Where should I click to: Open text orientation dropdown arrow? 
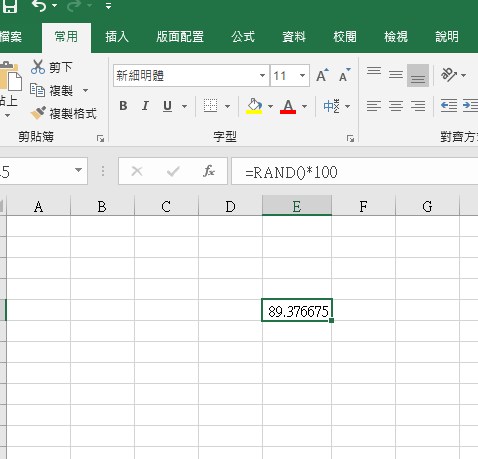(463, 75)
